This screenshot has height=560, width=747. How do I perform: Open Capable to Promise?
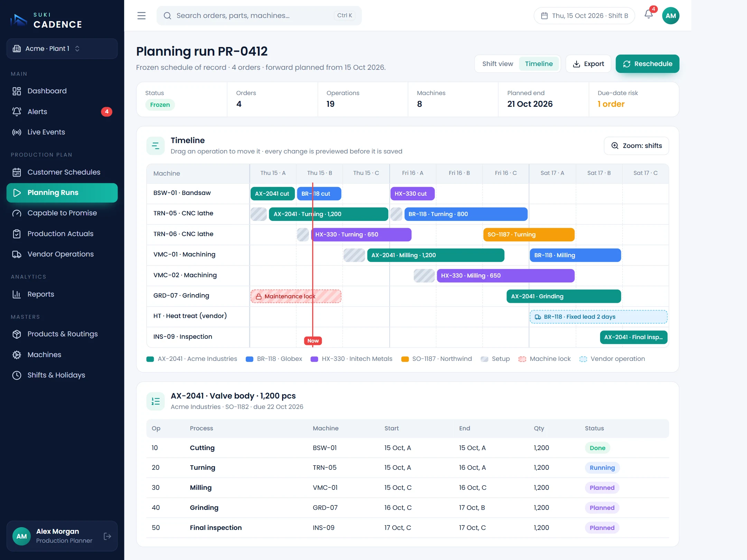pos(62,213)
